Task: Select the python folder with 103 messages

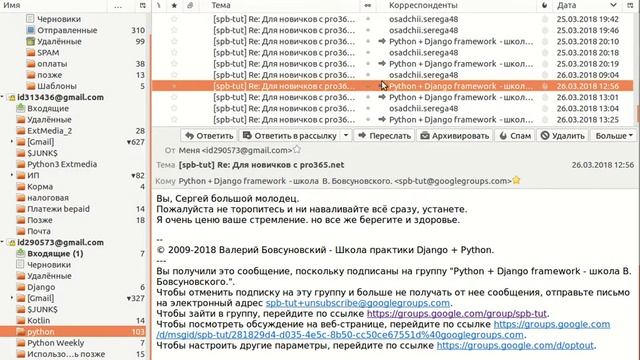Action: [x=73, y=331]
